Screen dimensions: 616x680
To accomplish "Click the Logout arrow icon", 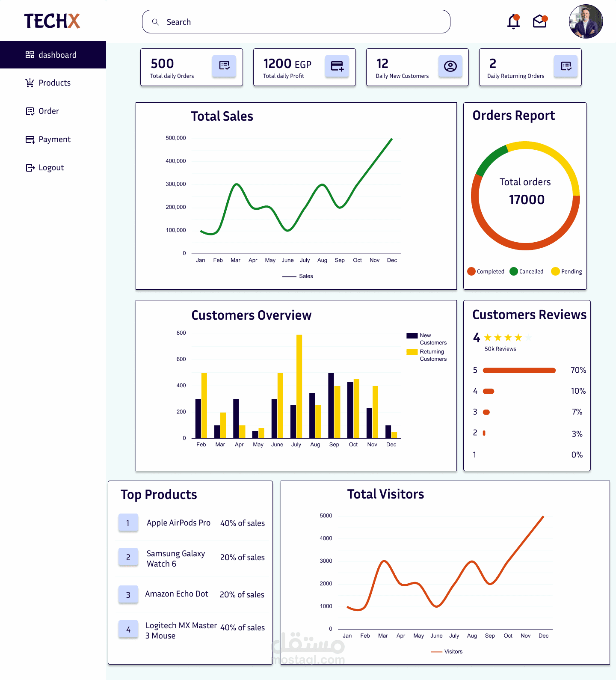I will point(30,168).
